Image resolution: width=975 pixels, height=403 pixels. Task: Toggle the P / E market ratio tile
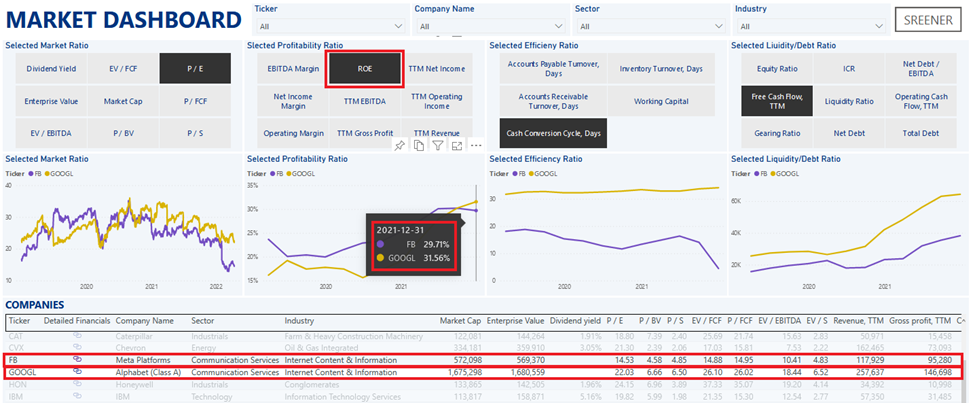pyautogui.click(x=196, y=68)
